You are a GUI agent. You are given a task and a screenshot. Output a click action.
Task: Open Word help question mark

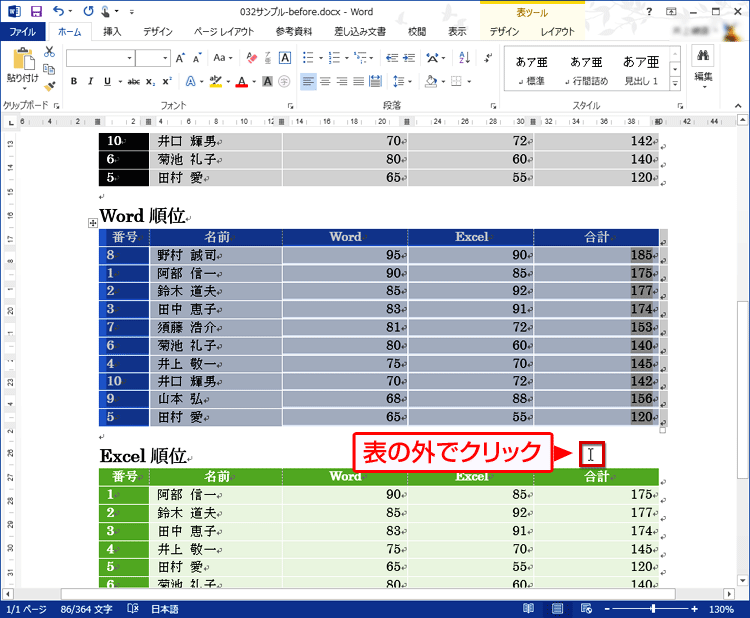pos(649,11)
